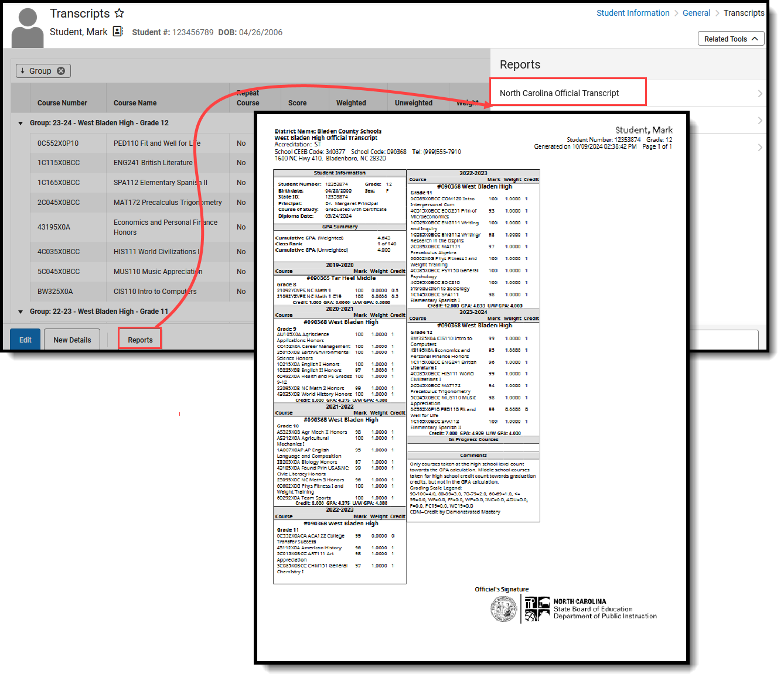Select MAT172 Precalculus Trigonometry course

[x=168, y=203]
